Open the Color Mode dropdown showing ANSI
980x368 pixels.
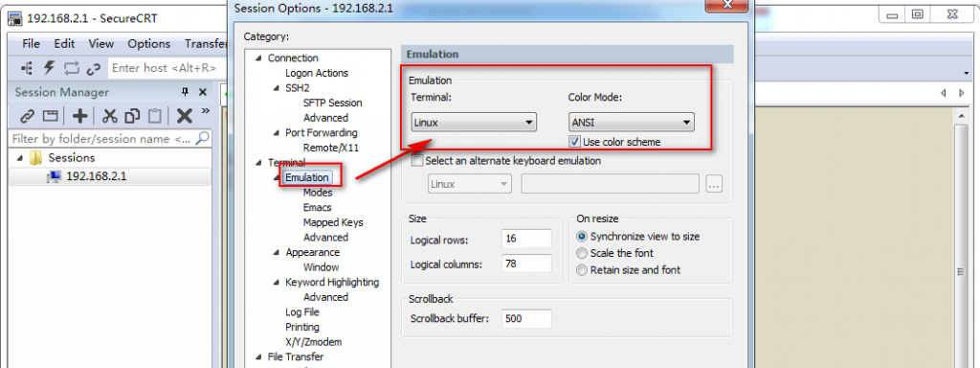(632, 122)
